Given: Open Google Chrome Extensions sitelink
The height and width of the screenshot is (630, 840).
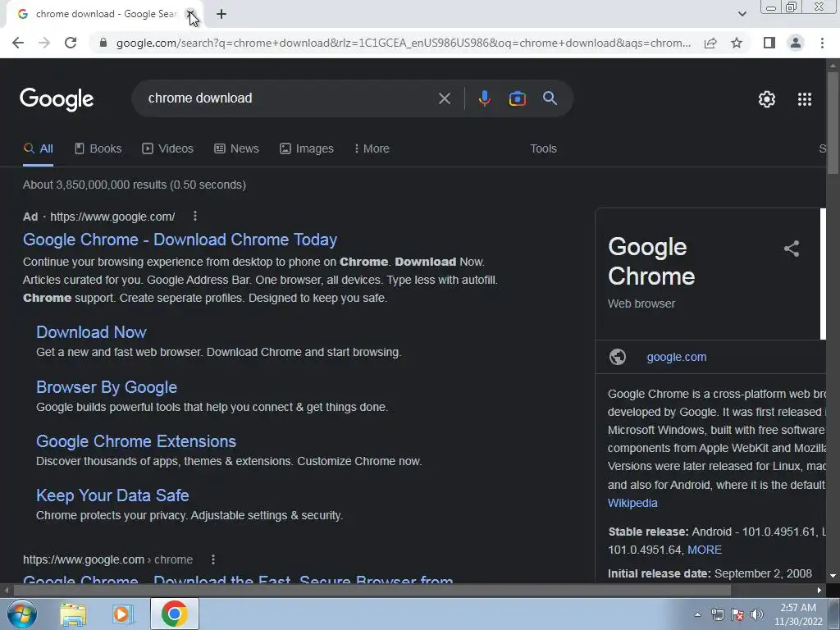Looking at the screenshot, I should pos(136,441).
